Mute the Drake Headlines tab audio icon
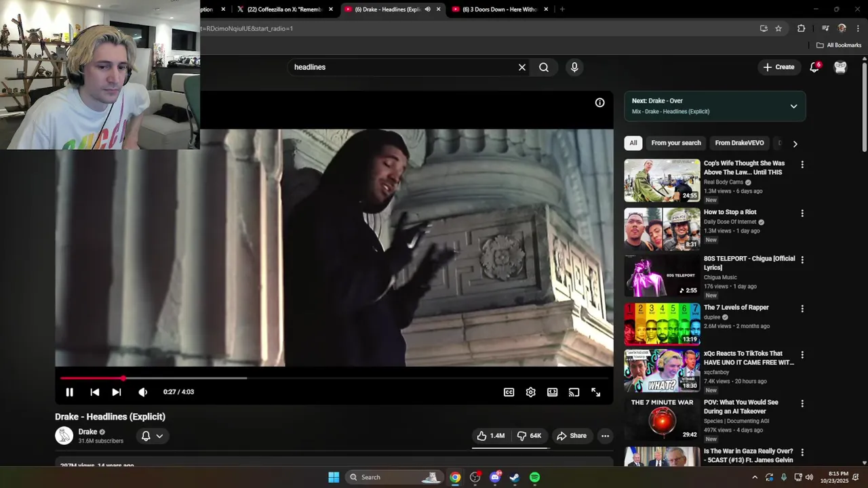Screen dimensions: 868x488 coord(427,9)
